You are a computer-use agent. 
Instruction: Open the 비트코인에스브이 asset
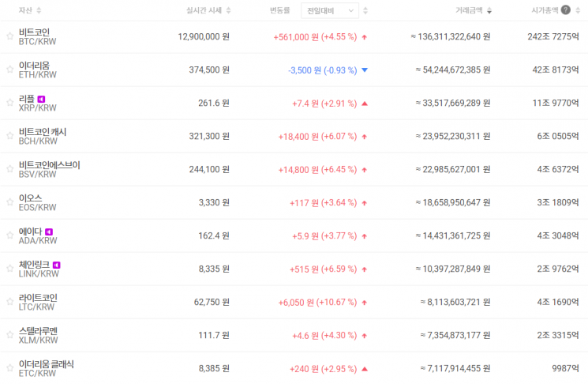coord(50,165)
